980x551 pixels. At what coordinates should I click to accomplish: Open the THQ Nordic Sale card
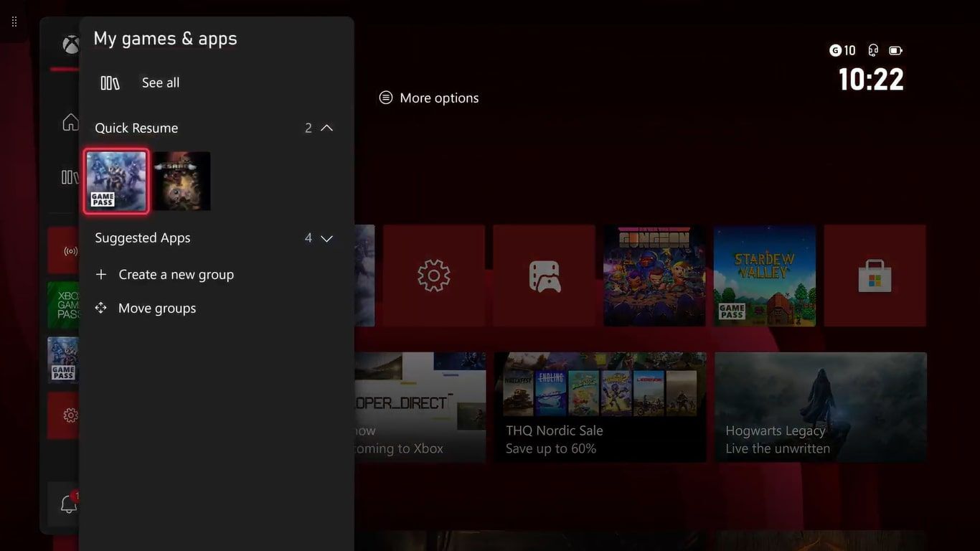tap(600, 407)
